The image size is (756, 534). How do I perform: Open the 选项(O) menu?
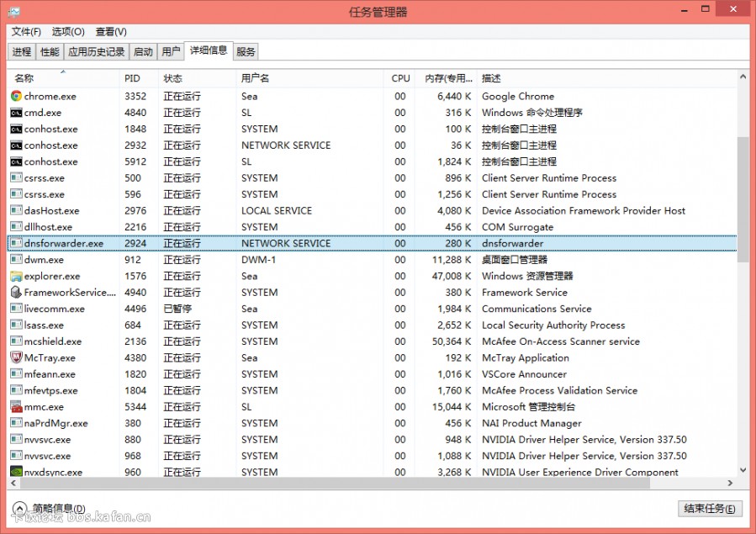(x=68, y=32)
